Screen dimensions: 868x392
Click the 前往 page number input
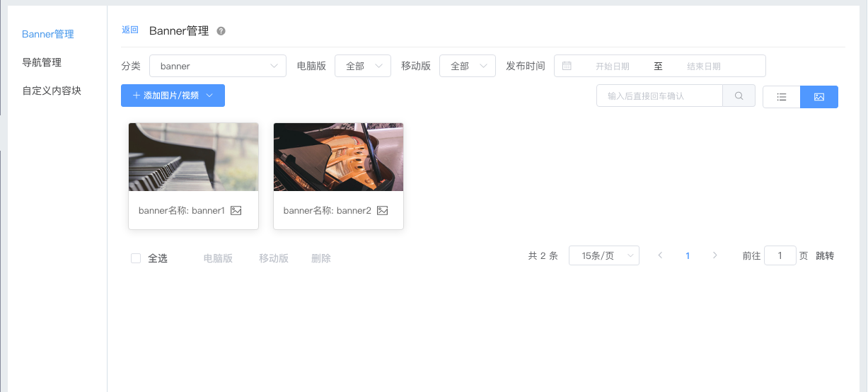click(780, 255)
